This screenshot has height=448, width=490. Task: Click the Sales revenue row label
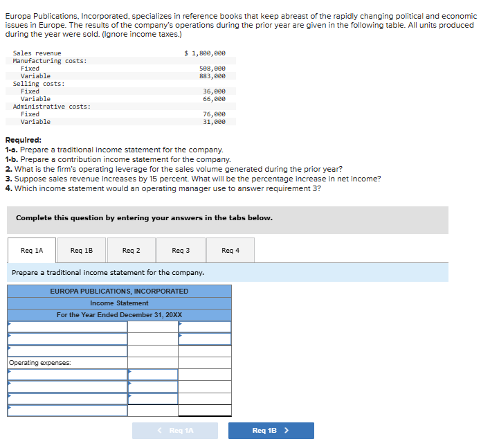pos(37,53)
